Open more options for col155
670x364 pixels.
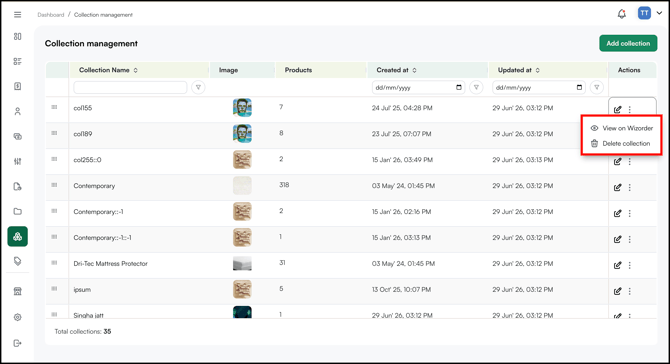(x=629, y=110)
